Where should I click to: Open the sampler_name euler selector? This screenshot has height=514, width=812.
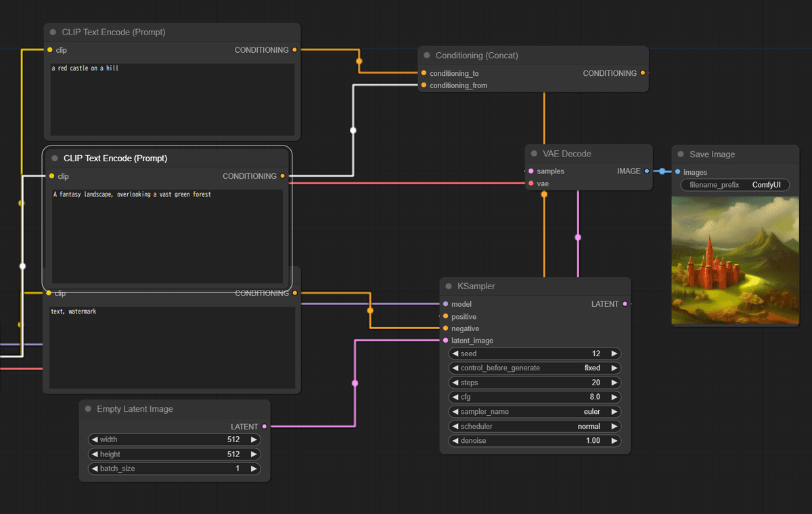click(x=535, y=412)
